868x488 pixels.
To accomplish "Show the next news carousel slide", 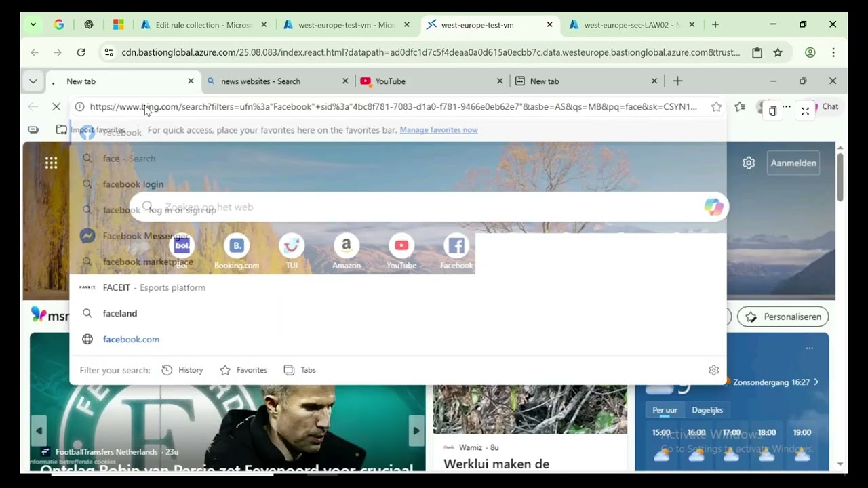I will (x=416, y=430).
